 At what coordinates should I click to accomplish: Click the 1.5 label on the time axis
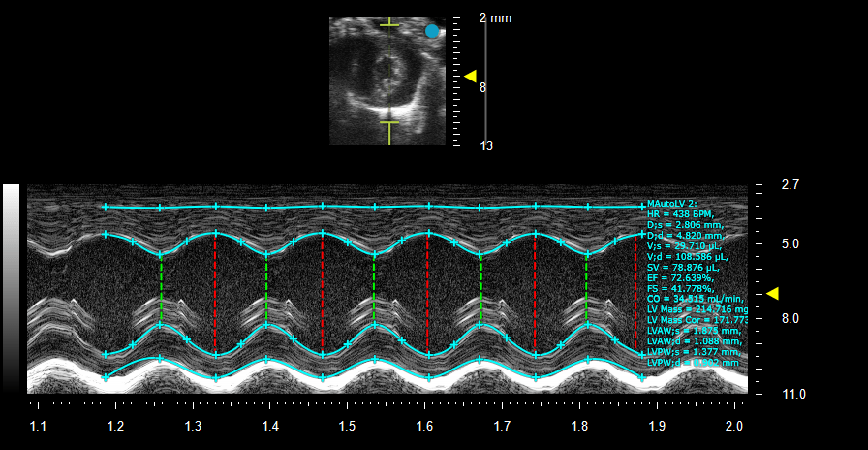(x=347, y=426)
